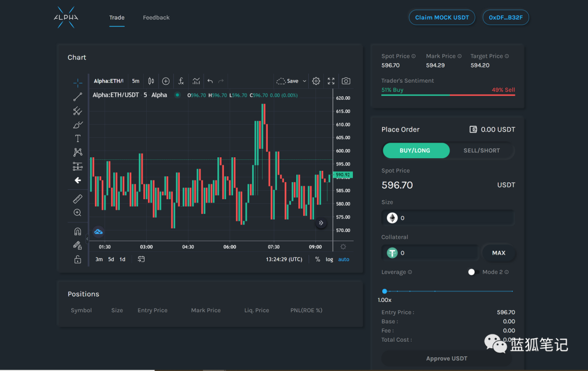Viewport: 588px width, 371px height.
Task: Toggle the green market status dot
Action: (177, 95)
